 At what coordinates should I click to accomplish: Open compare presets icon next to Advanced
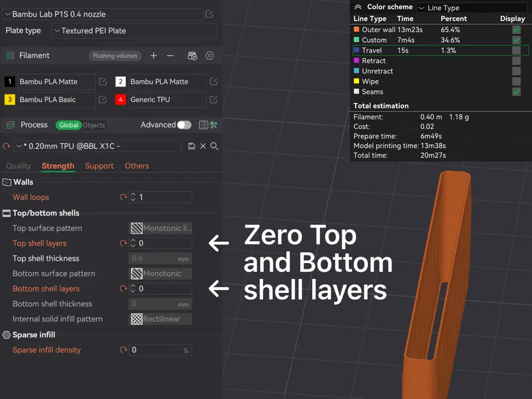[214, 125]
